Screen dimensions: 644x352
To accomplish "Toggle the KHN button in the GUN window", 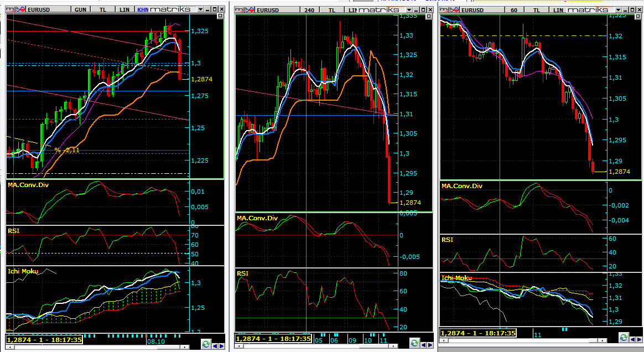I will pos(143,9).
